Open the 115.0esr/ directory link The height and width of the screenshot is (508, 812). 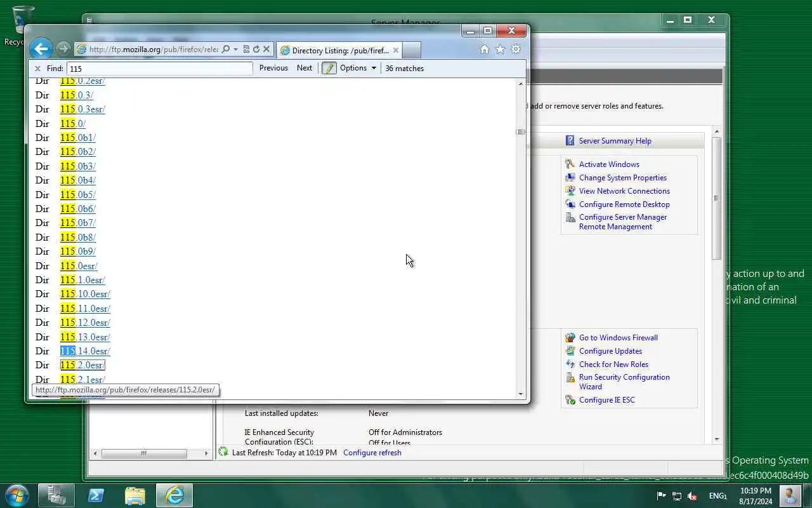[79, 266]
